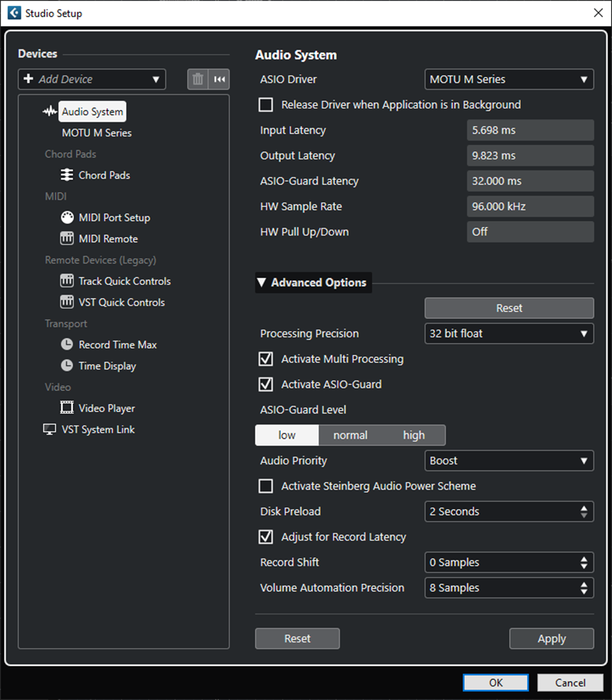Screen dimensions: 612x700
Task: Click the Remote Devices (Legacy) category label
Action: tap(100, 260)
